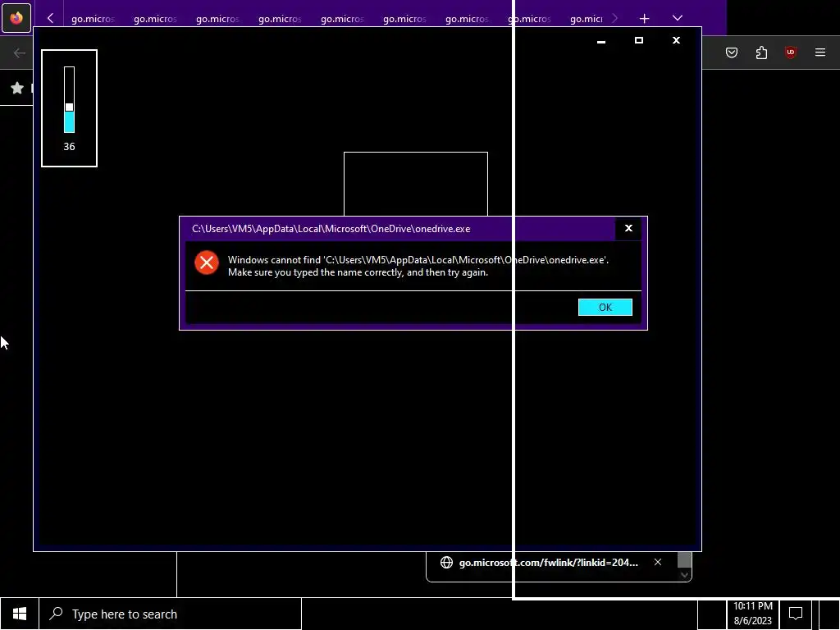Click the go.microsoft.com/fwlink address text
The width and height of the screenshot is (840, 630).
click(x=549, y=563)
